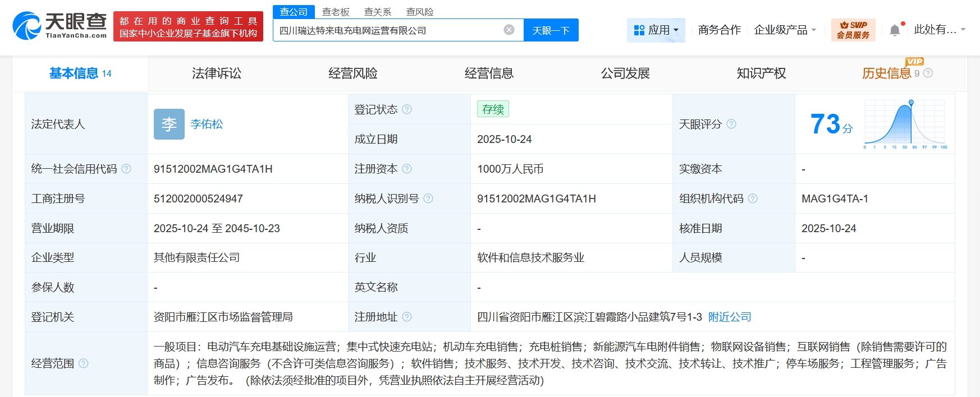Expand the 应用 dropdown

(x=656, y=30)
